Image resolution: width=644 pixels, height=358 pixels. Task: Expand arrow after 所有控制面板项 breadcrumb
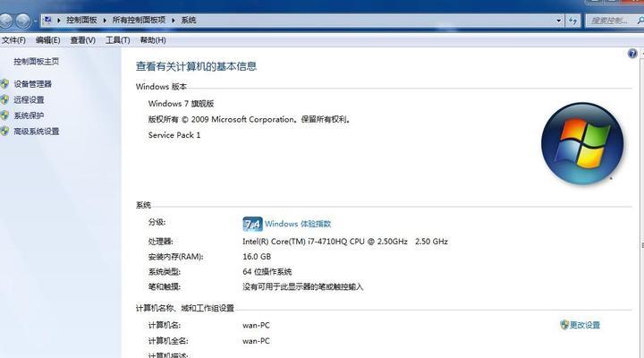(174, 21)
